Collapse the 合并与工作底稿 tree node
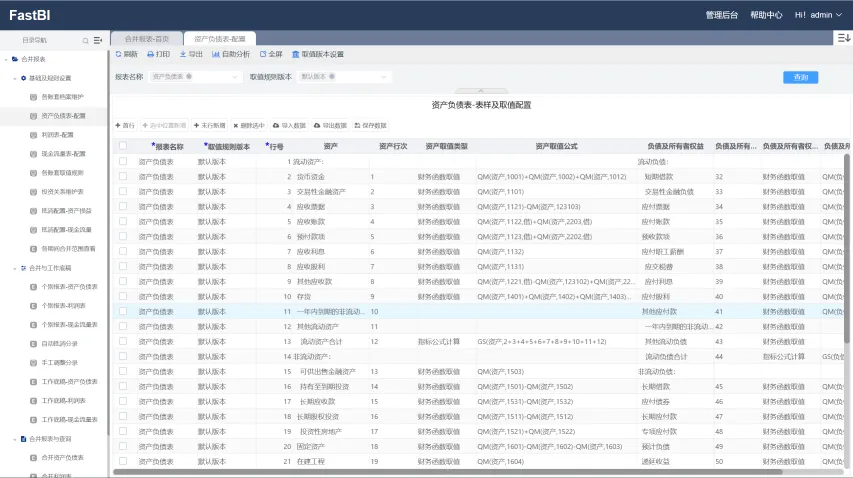 (15, 268)
